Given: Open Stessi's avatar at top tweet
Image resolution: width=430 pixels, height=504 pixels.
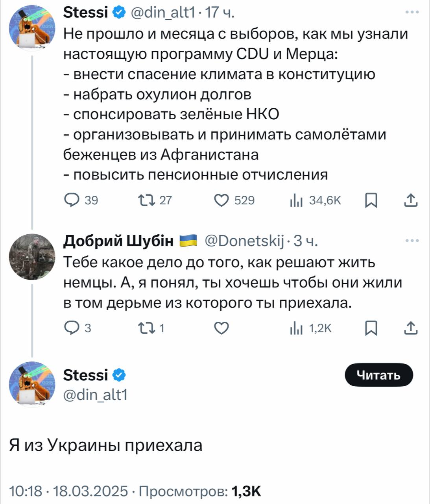Looking at the screenshot, I should (x=32, y=28).
